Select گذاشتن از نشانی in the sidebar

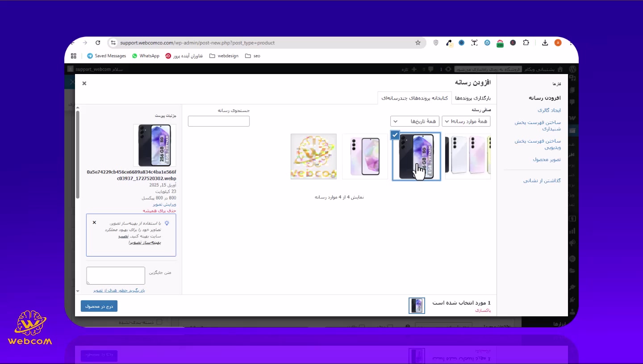pyautogui.click(x=542, y=181)
